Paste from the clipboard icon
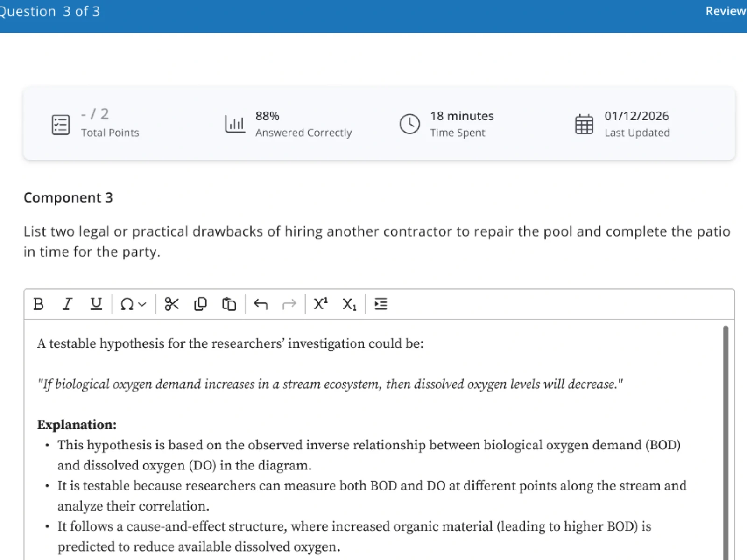The image size is (747, 560). (229, 304)
